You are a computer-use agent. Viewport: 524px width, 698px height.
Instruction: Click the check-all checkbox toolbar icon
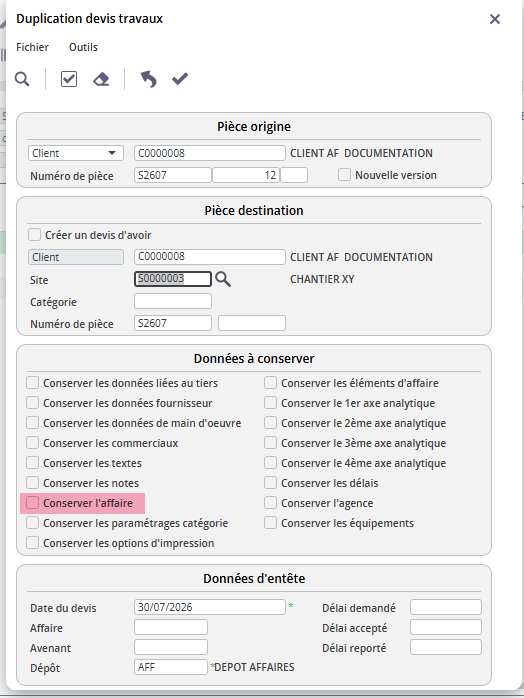point(69,79)
